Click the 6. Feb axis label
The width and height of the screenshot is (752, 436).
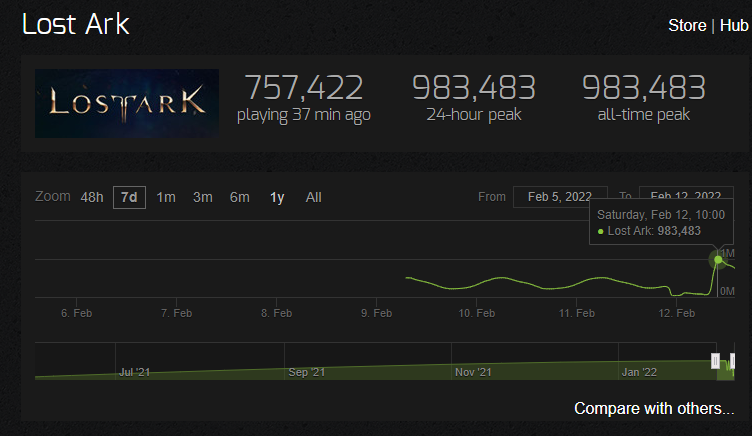[x=76, y=313]
